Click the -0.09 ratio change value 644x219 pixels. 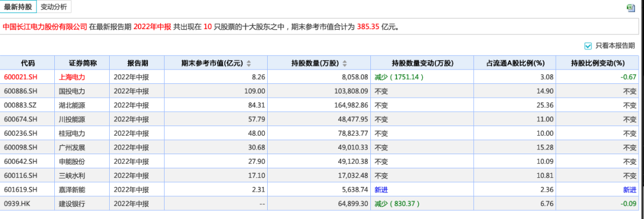[629, 204]
